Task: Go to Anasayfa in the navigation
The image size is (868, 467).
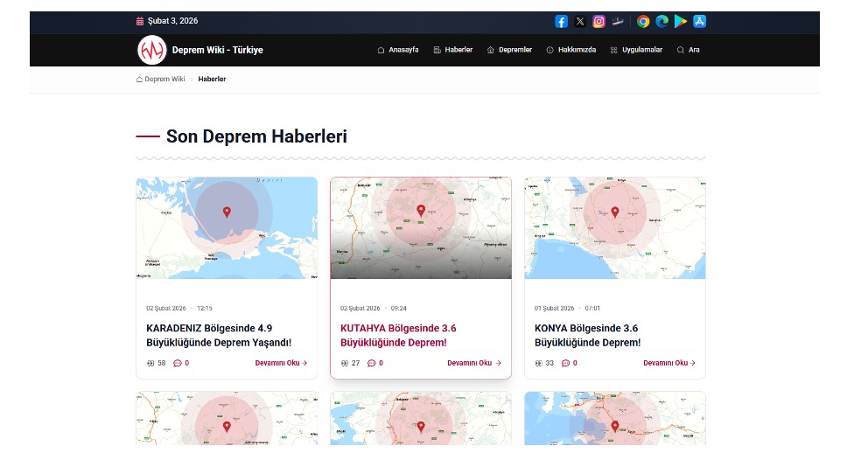Action: pos(397,50)
